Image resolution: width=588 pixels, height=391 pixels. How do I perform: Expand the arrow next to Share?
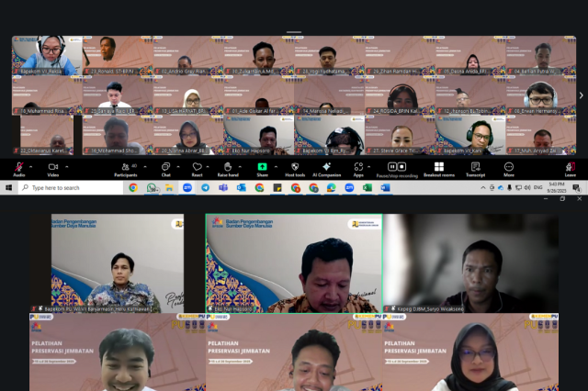(x=277, y=164)
